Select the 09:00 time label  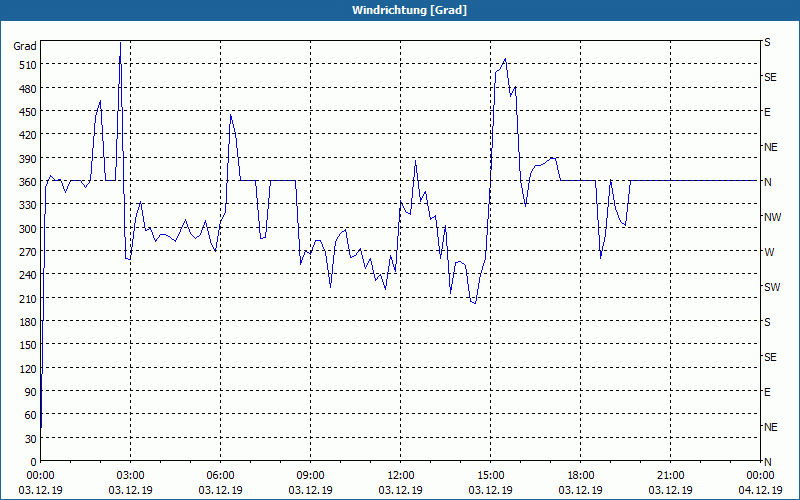tap(310, 476)
